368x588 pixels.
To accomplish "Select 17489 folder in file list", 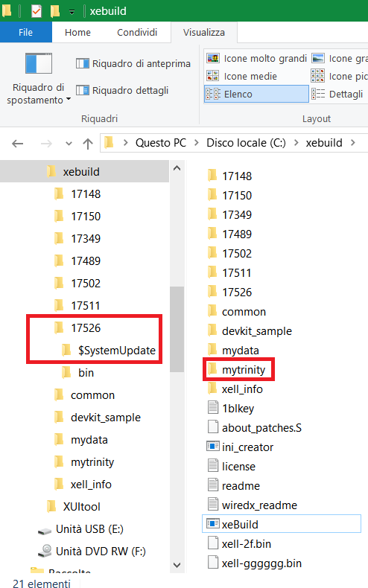I will [229, 234].
